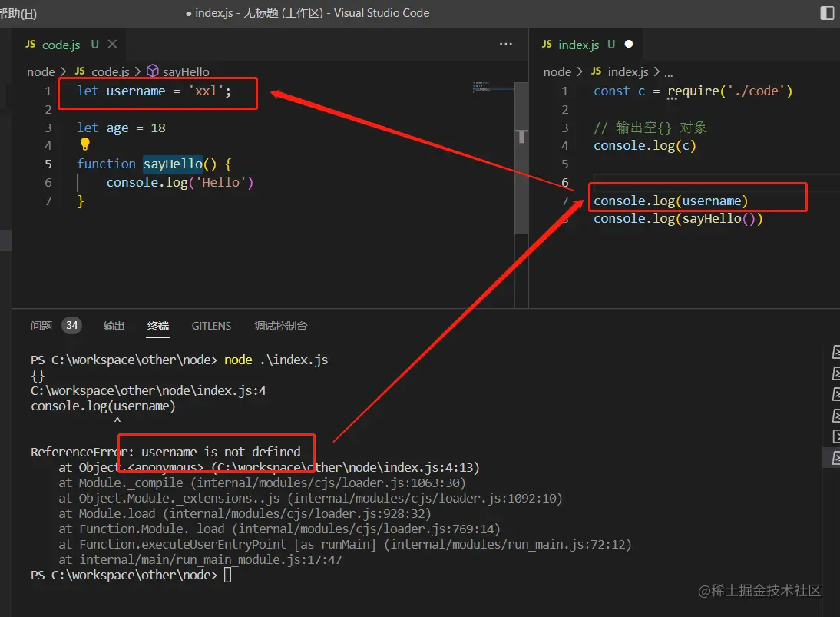The width and height of the screenshot is (840, 617).
Task: Click the sayHello function name on line 5
Action: tap(173, 164)
